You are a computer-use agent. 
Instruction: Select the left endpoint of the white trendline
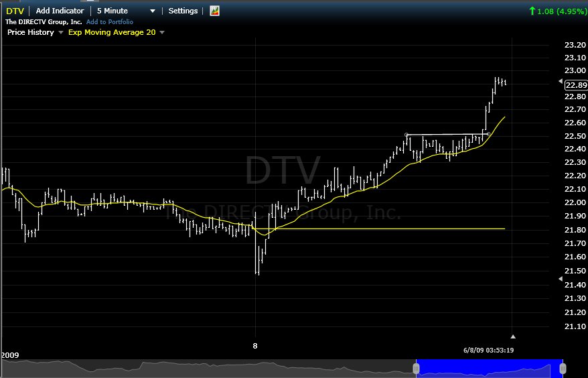407,135
